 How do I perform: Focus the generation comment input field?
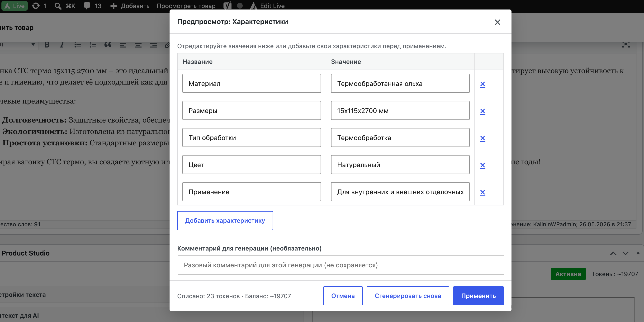pyautogui.click(x=341, y=265)
